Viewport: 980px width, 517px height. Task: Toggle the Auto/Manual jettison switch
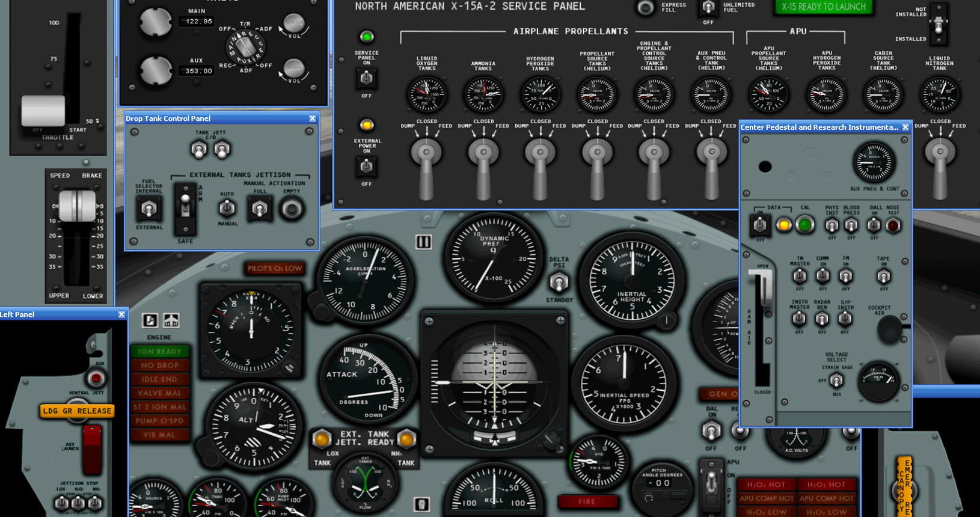[x=227, y=208]
